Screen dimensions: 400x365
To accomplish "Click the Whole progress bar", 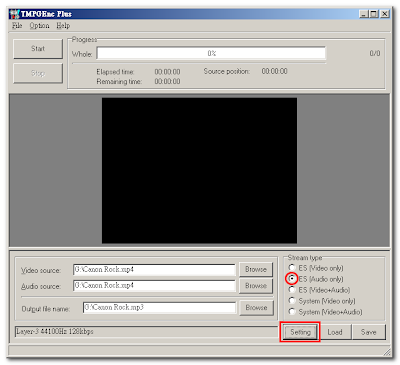I will click(x=211, y=53).
